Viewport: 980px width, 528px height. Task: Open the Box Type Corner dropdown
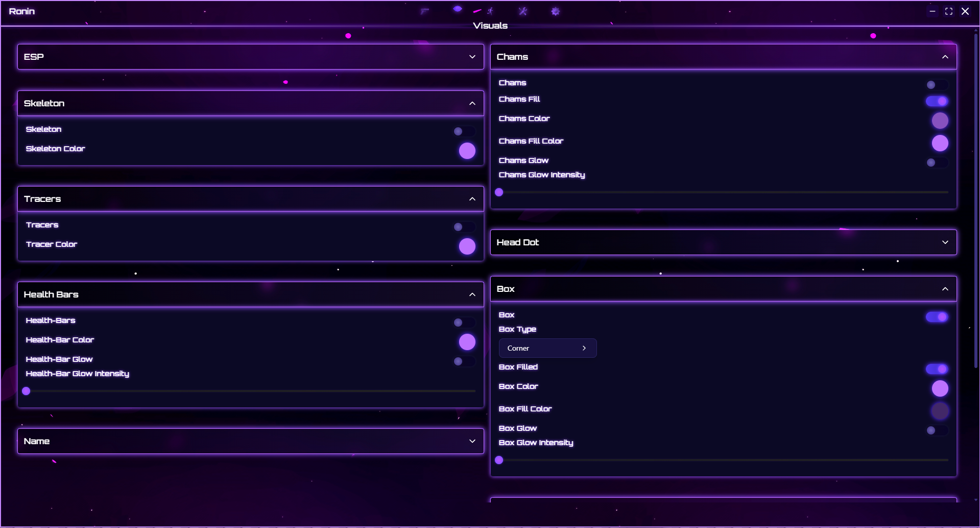pos(547,348)
